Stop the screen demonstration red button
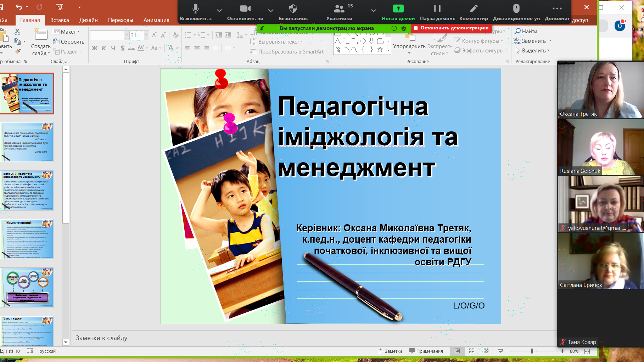 (x=451, y=28)
